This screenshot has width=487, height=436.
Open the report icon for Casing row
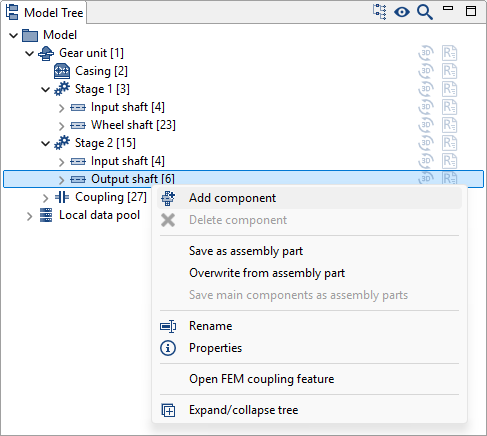[449, 71]
